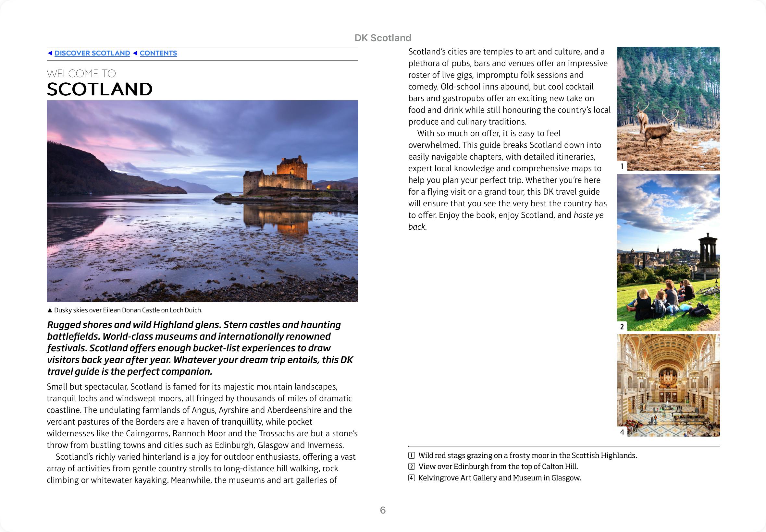766x532 pixels.
Task: Click boxed 1 icon in photo captions
Action: point(412,455)
